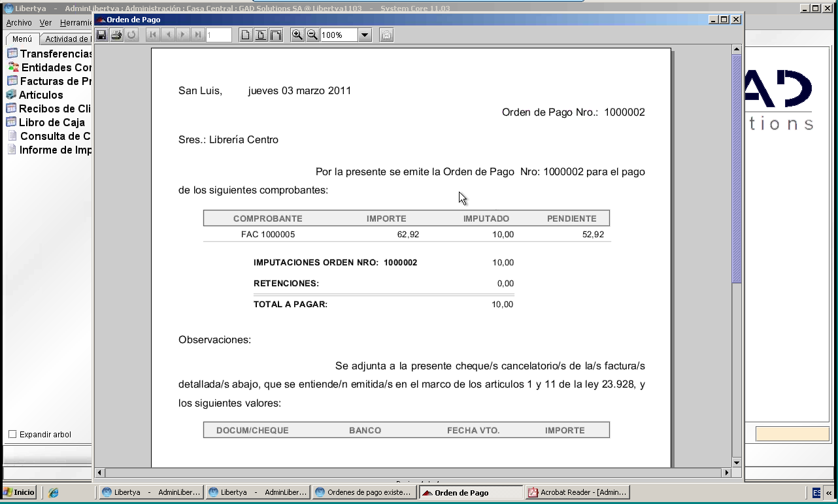Show report at actual size
Viewport: 838px width, 504px height.
246,35
